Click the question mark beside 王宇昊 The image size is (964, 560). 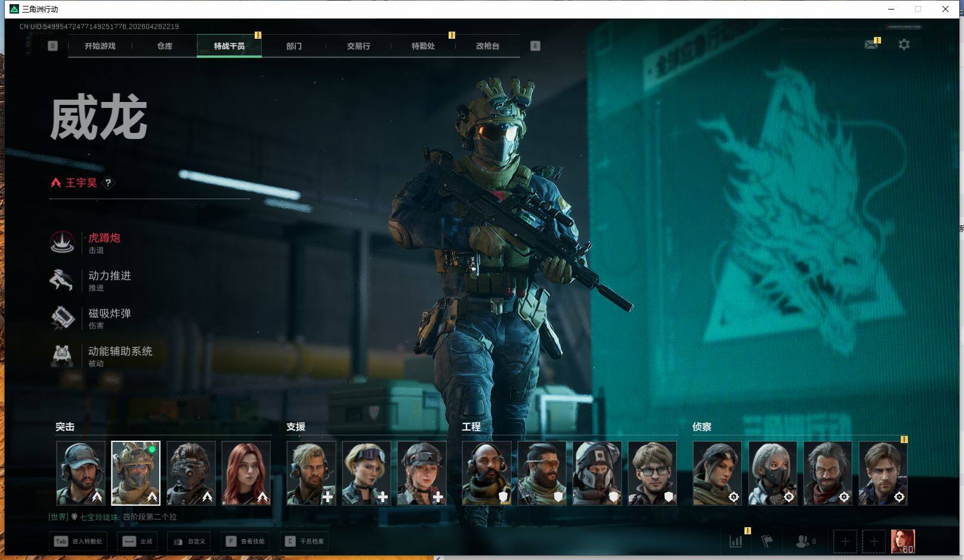click(x=108, y=183)
